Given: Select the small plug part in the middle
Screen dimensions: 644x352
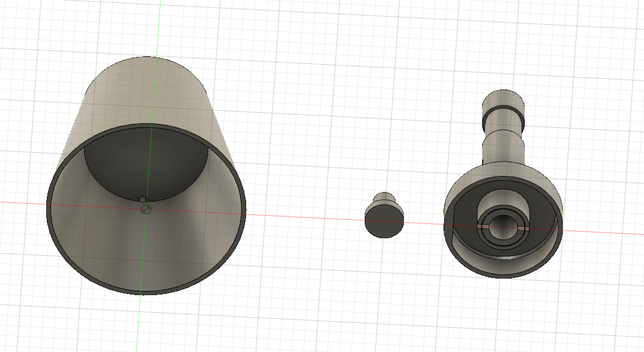Looking at the screenshot, I should pos(384,215).
